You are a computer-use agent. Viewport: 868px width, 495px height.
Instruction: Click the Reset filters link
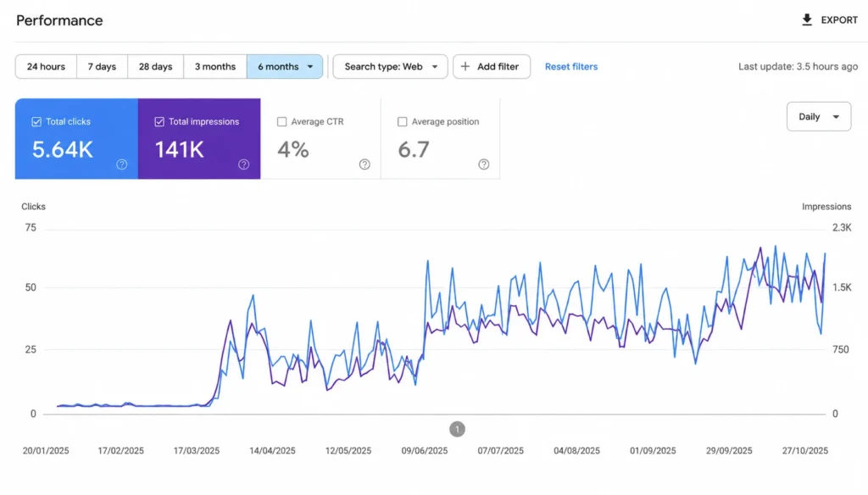[571, 66]
